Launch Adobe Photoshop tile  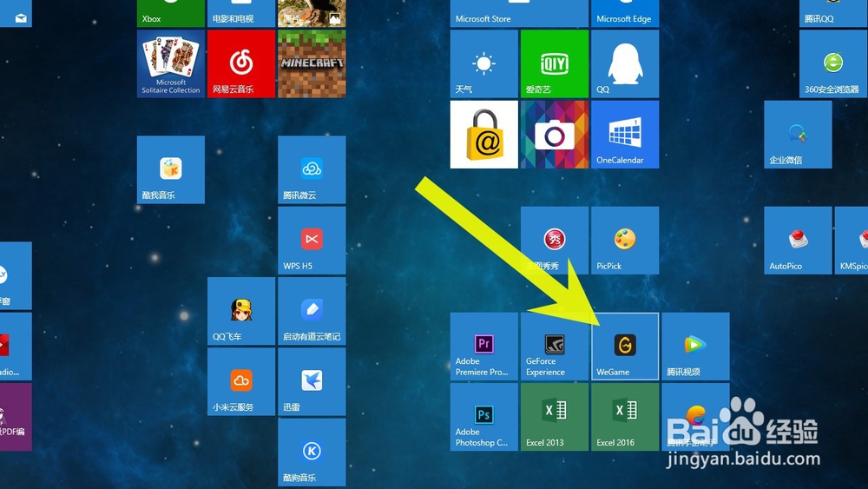483,417
